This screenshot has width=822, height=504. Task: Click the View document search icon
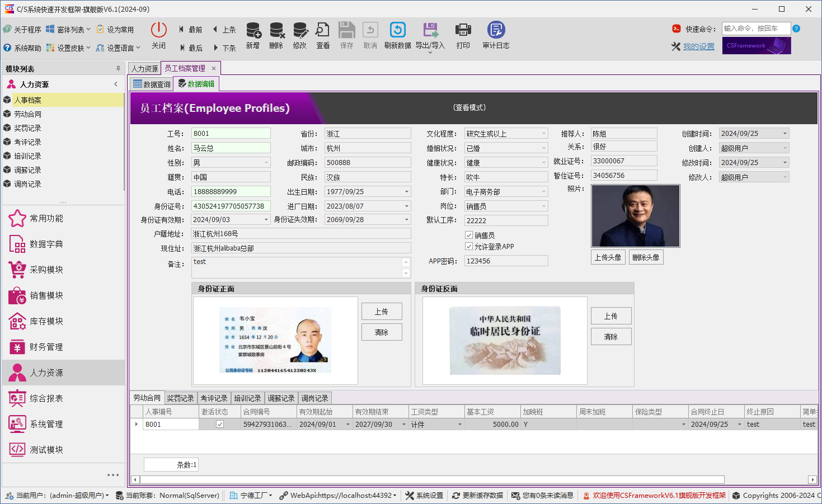pyautogui.click(x=323, y=30)
